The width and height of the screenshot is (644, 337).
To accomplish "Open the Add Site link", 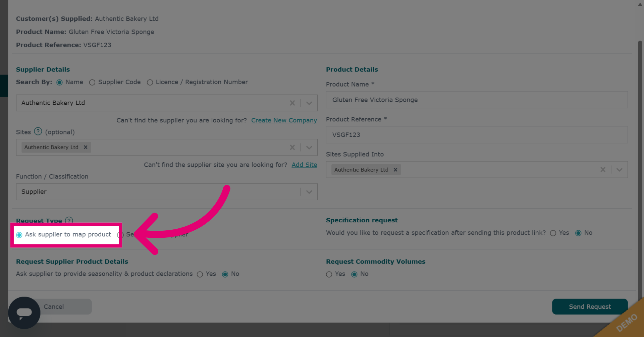I will (304, 165).
